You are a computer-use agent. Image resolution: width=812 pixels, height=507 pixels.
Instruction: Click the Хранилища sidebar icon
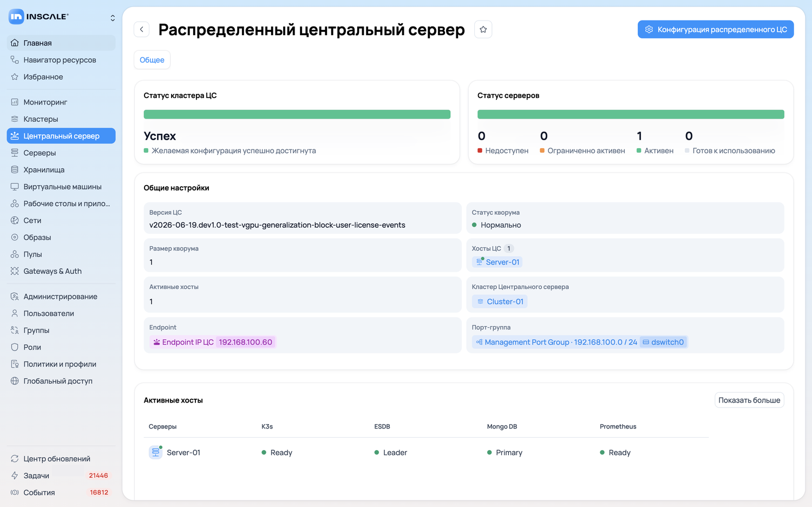(15, 170)
